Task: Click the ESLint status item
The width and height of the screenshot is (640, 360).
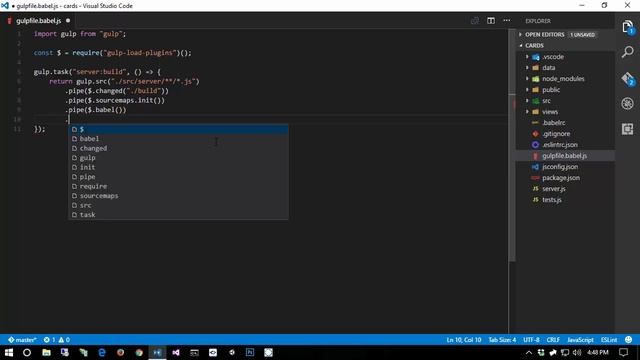Action: click(x=609, y=340)
